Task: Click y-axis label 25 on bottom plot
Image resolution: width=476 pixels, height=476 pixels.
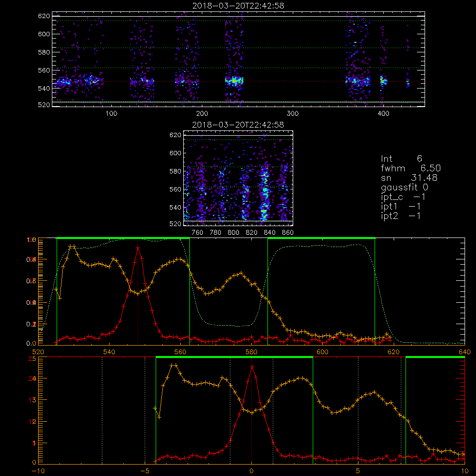Action: tap(32, 359)
